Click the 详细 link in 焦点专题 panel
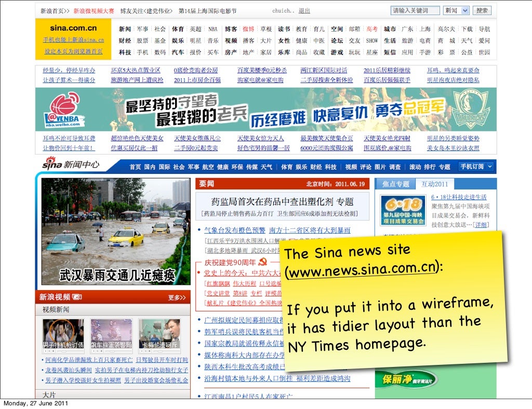This screenshot has height=409, width=532. click(x=481, y=225)
